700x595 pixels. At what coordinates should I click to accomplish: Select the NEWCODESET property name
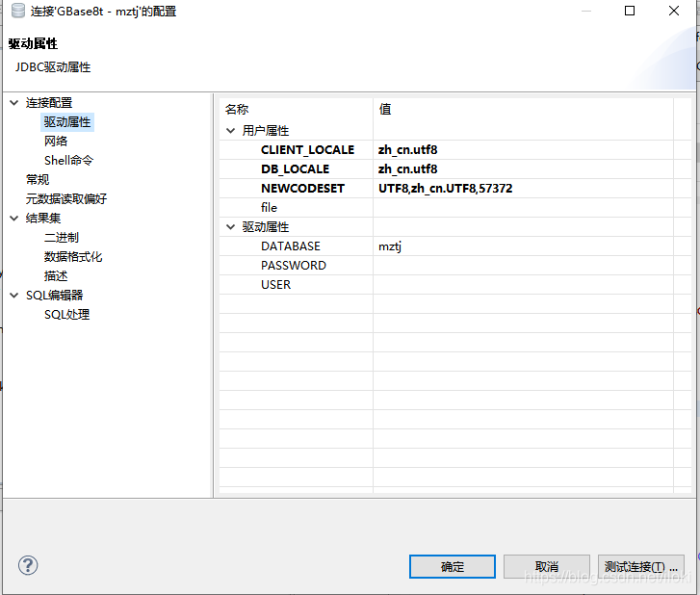pos(302,189)
